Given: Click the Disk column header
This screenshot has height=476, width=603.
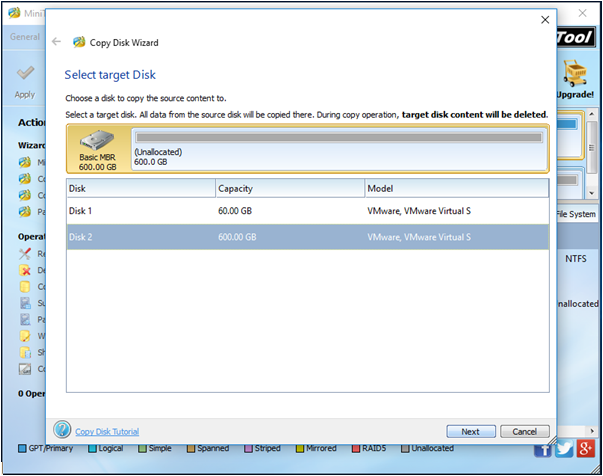Looking at the screenshot, I should tap(141, 188).
